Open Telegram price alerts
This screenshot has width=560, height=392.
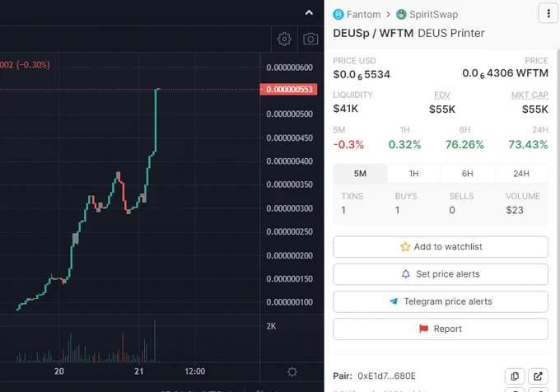tap(441, 301)
